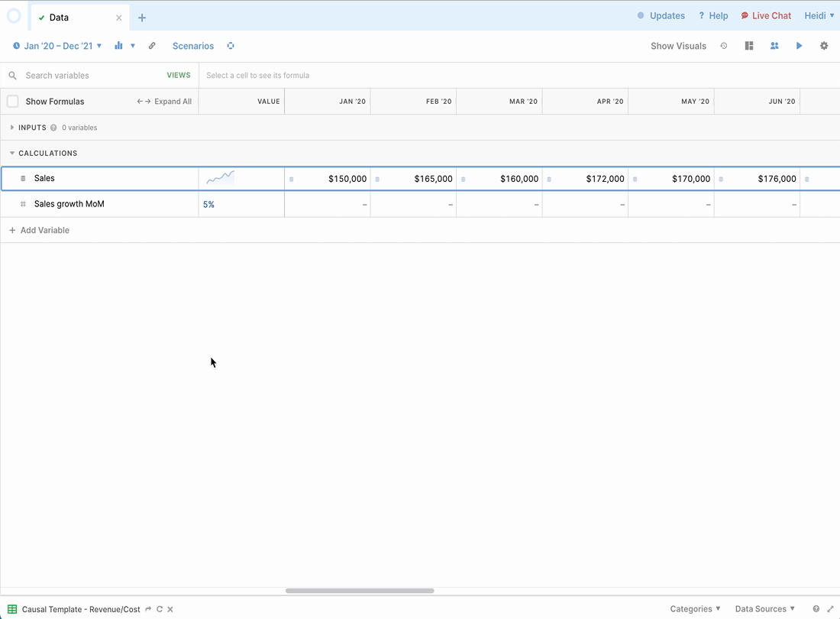Expand the bottom panel with arrows icon
Viewport: 840px width, 619px height.
[x=830, y=609]
